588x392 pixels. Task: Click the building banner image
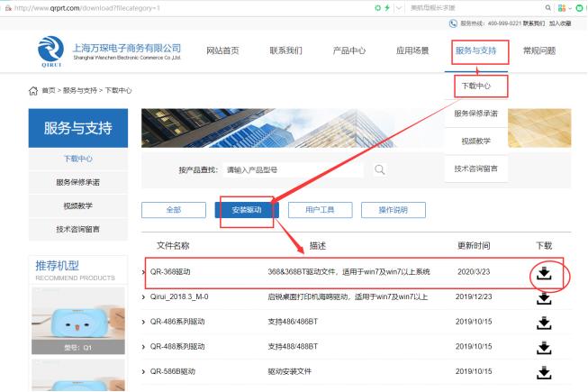point(292,128)
